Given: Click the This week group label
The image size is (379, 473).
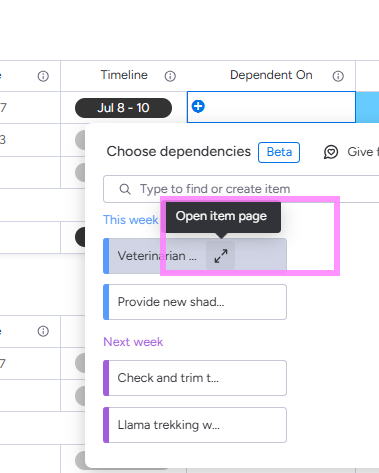Looking at the screenshot, I should pos(131,220).
